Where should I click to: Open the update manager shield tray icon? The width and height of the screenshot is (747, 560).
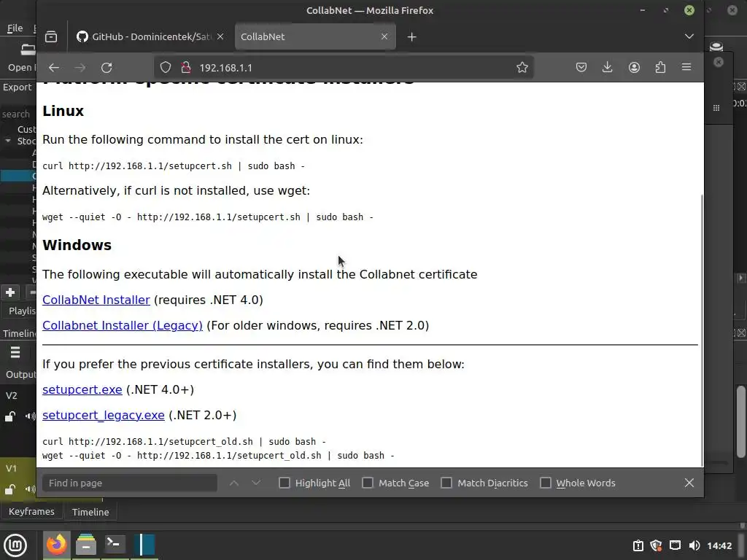pyautogui.click(x=656, y=545)
